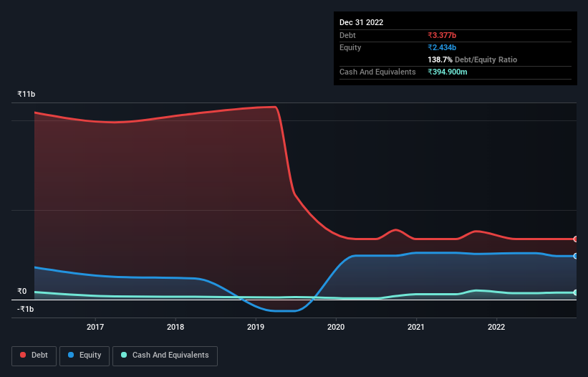
Task: Click the Debt row label in tooltip
Action: pyautogui.click(x=347, y=35)
